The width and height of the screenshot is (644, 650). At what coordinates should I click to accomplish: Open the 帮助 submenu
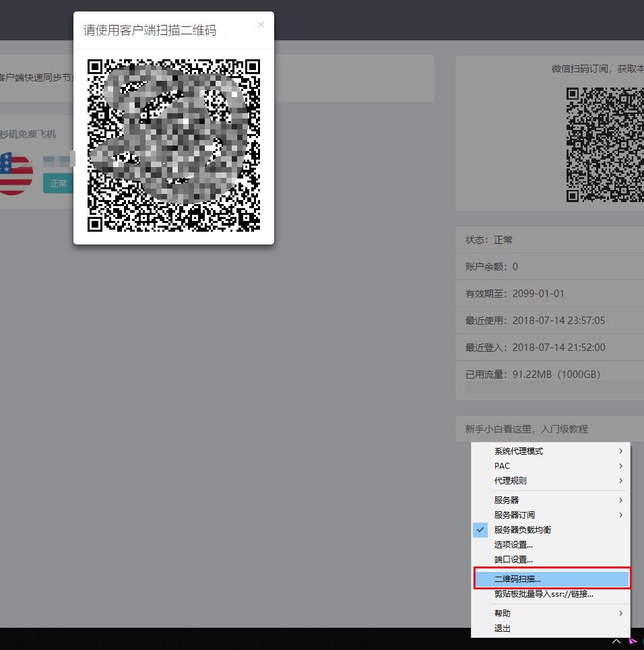[x=550, y=614]
